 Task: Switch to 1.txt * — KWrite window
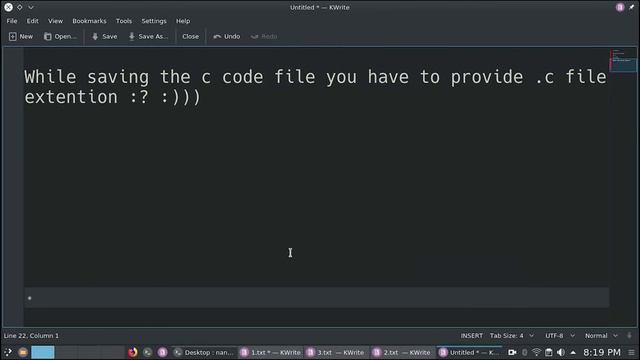pyautogui.click(x=271, y=352)
